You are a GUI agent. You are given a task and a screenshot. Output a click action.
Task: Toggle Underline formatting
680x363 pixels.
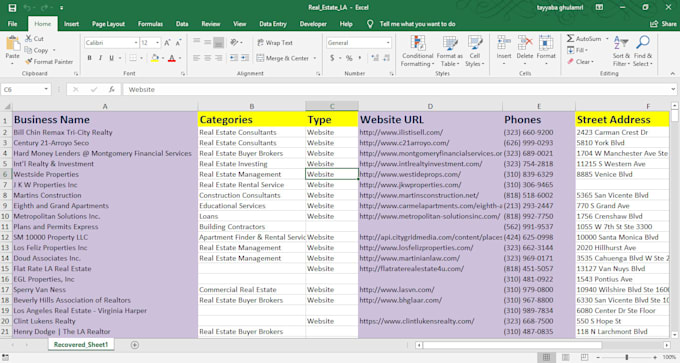(111, 58)
